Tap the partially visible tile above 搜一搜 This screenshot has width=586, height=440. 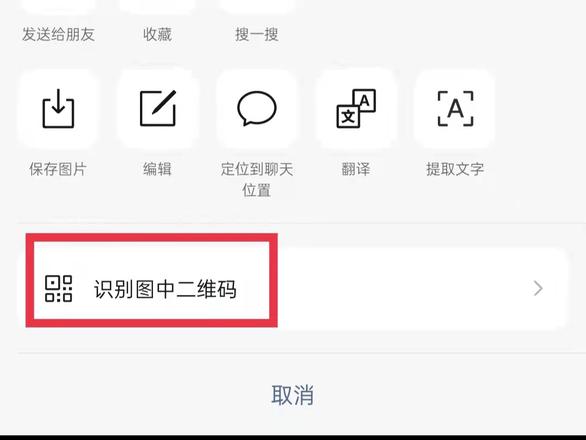(x=257, y=6)
